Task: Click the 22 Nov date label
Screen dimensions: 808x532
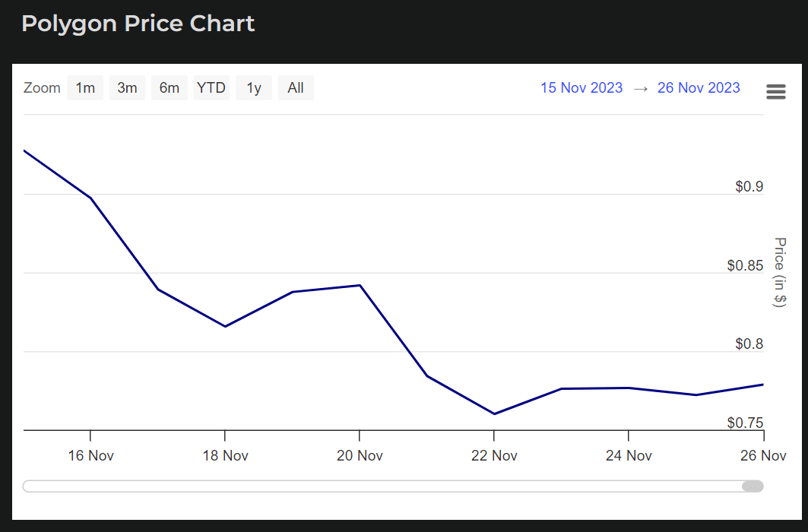Action: (x=495, y=455)
